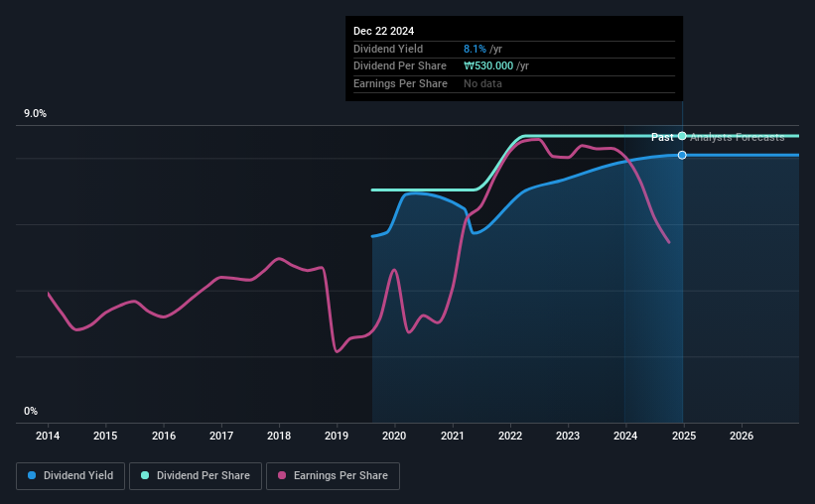
Task: Click the No data earnings value
Action: point(482,83)
